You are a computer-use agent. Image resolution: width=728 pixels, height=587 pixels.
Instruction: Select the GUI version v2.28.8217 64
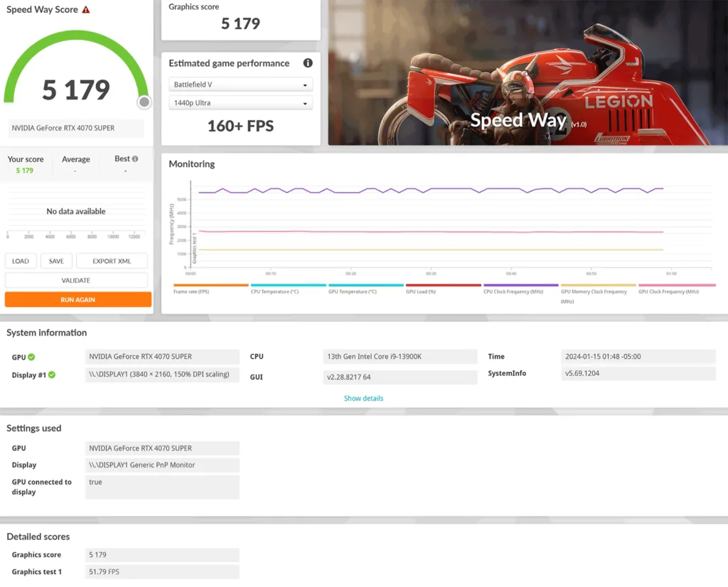pyautogui.click(x=400, y=377)
